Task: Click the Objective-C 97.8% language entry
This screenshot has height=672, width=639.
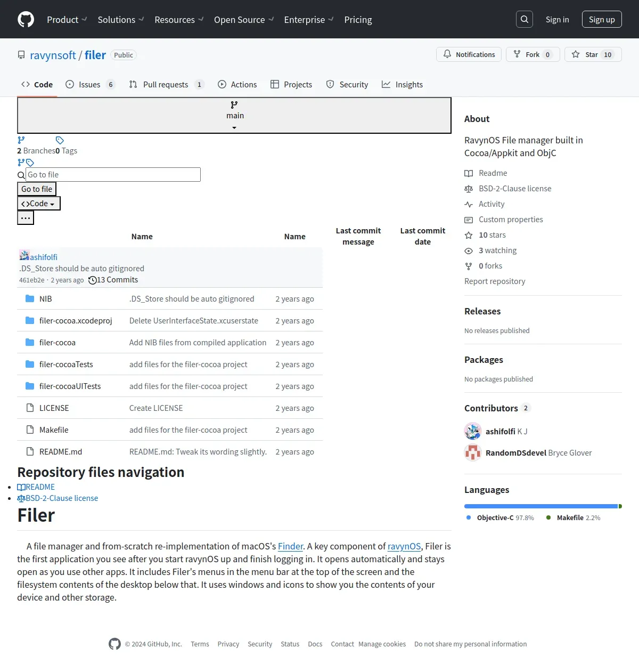Action: [500, 517]
